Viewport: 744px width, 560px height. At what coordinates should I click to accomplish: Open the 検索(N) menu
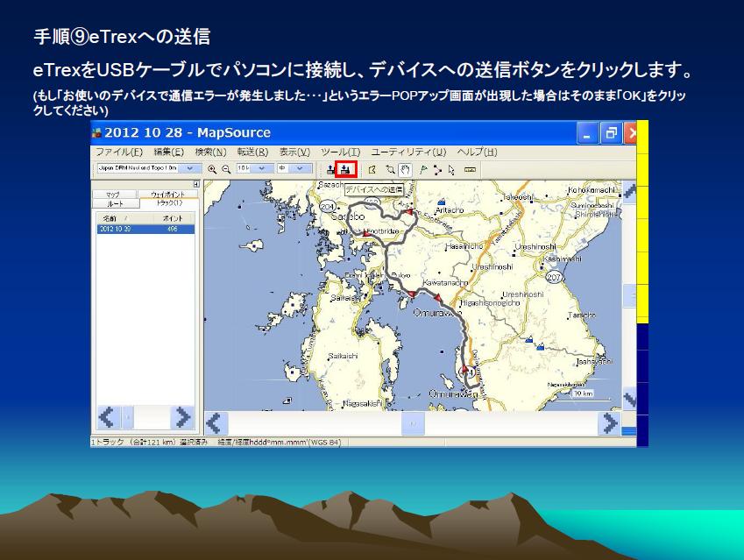coord(210,152)
